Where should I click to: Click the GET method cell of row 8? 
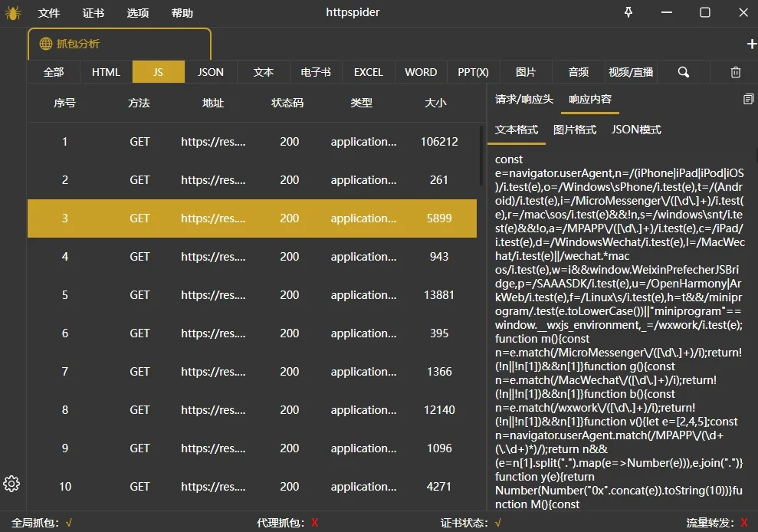[x=139, y=409]
